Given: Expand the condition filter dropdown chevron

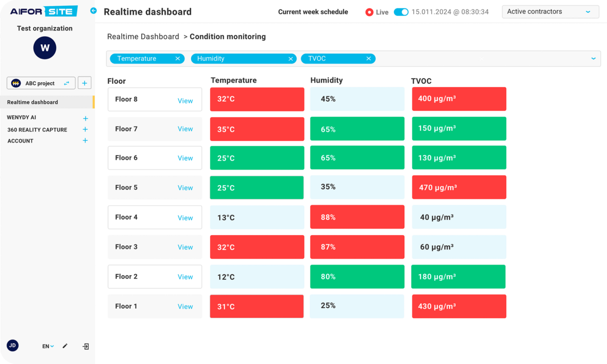Looking at the screenshot, I should [593, 58].
